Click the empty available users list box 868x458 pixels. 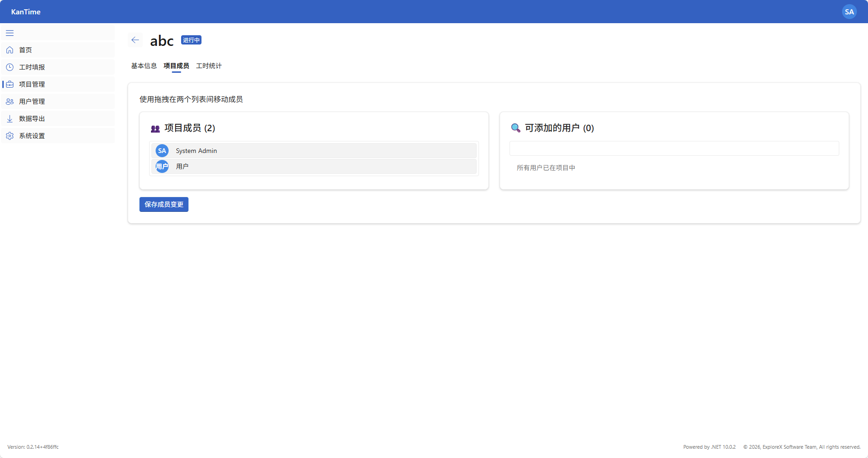pyautogui.click(x=674, y=148)
